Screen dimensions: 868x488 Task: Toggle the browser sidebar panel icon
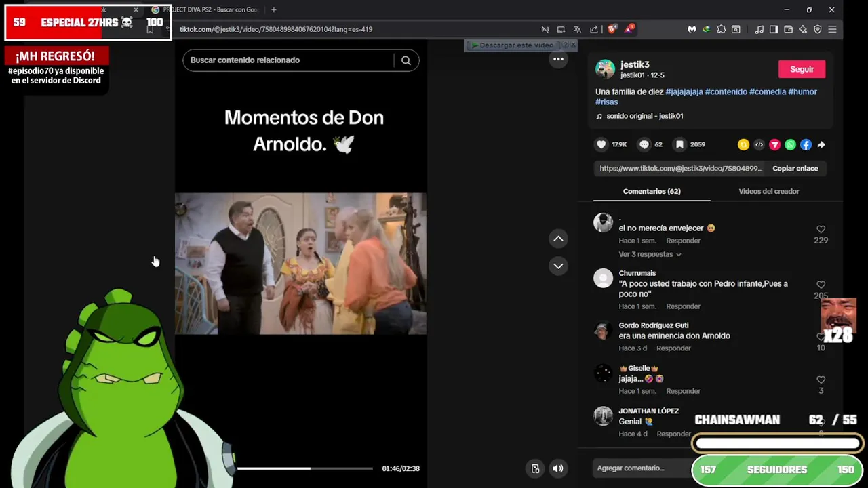(774, 29)
